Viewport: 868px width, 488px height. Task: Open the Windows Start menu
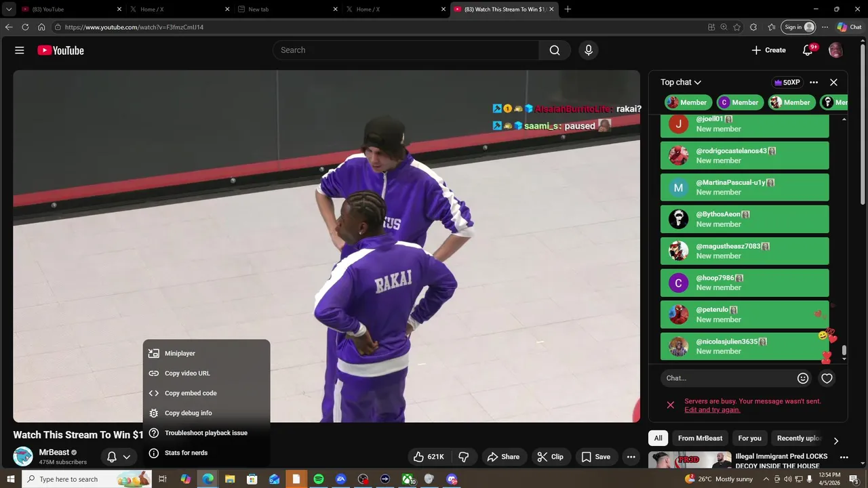point(10,479)
